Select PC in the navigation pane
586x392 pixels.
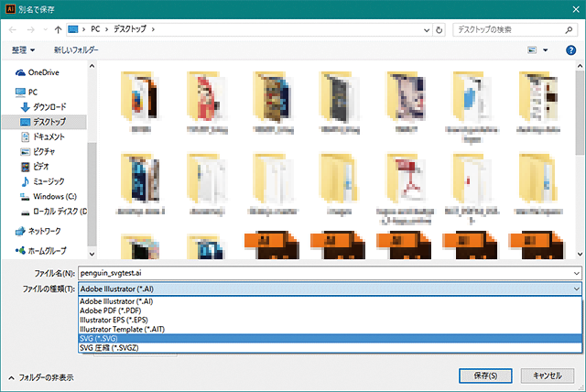(x=27, y=92)
